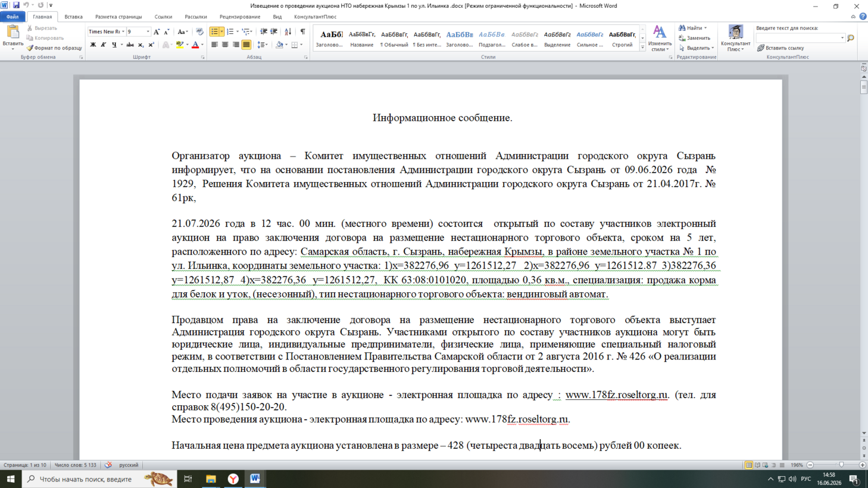Click the Заменить button
The width and height of the screenshot is (868, 488).
[694, 38]
